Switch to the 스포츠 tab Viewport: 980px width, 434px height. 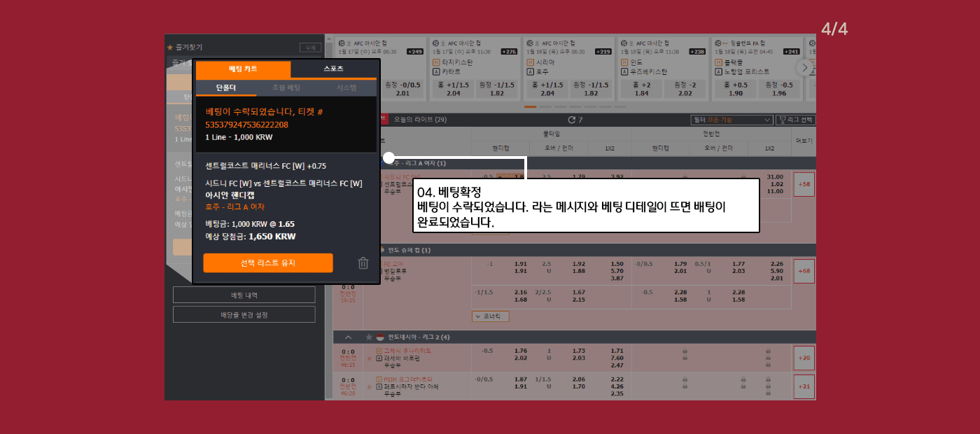pos(334,69)
